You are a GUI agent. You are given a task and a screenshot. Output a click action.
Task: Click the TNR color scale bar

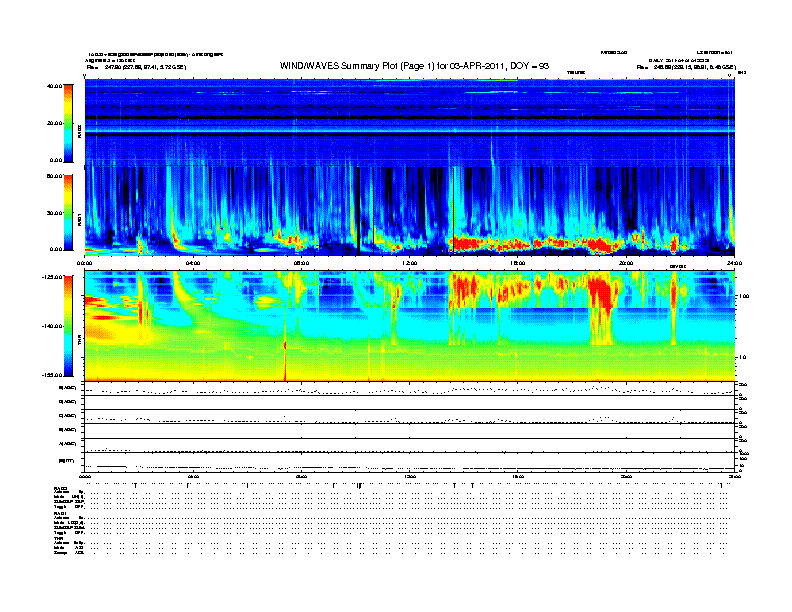click(68, 326)
